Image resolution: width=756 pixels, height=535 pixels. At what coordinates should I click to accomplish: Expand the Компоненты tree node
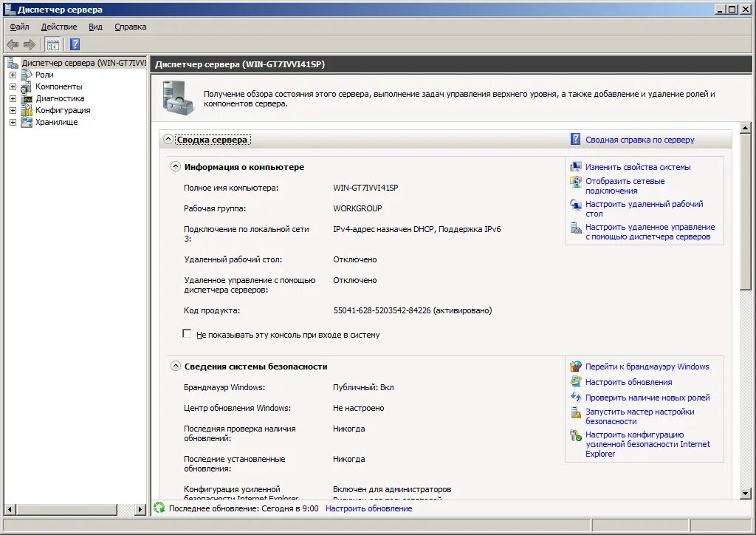(x=13, y=87)
